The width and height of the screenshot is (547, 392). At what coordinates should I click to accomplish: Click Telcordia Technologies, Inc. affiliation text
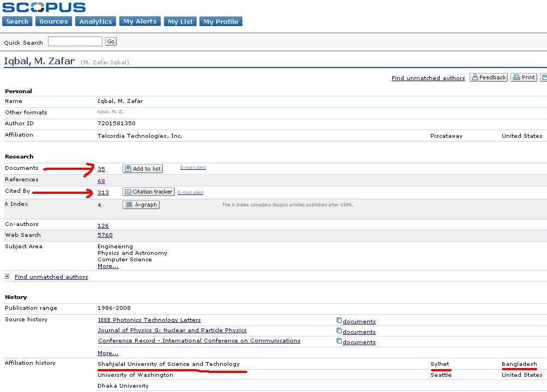click(139, 136)
